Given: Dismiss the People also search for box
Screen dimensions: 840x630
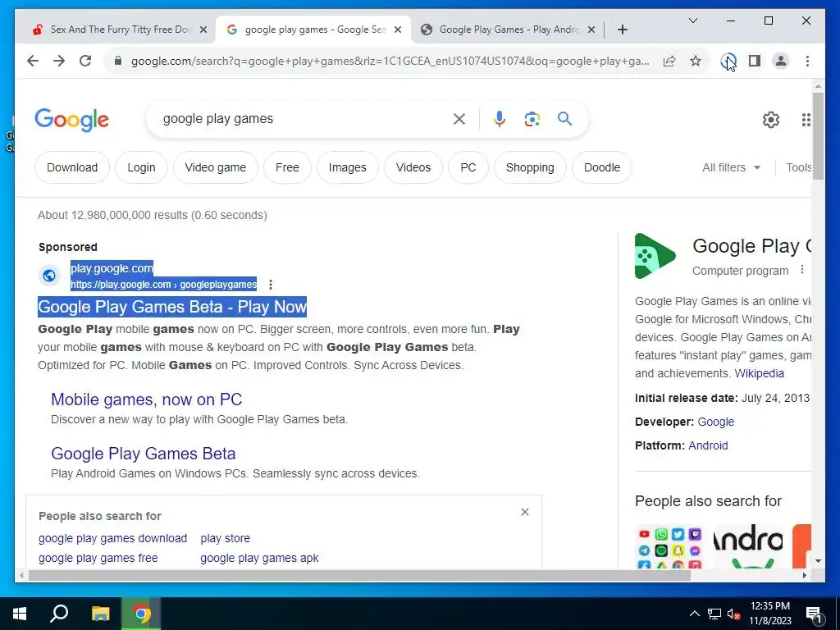Looking at the screenshot, I should [x=524, y=512].
